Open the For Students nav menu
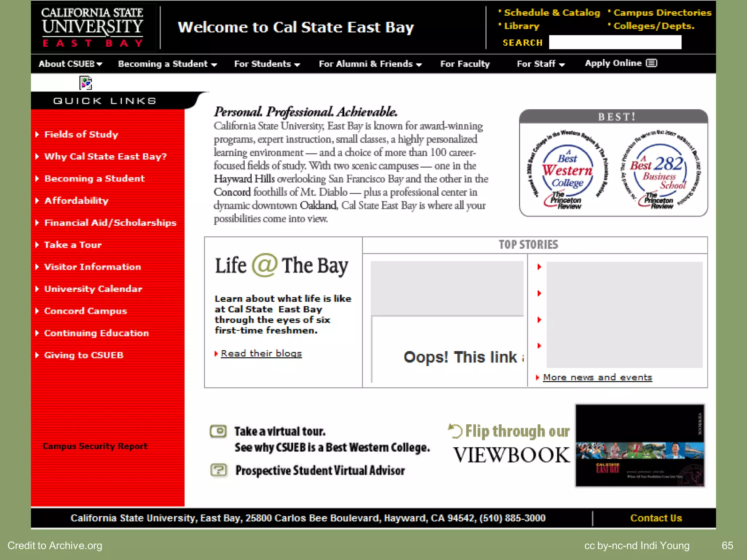The width and height of the screenshot is (747, 560). (x=267, y=64)
